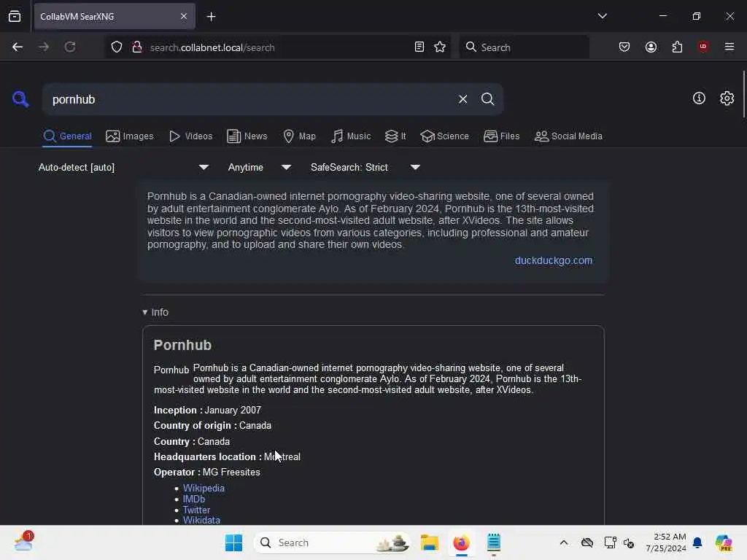Screen dimensions: 747x560
Task: Open the list all tabs chevron
Action: tap(602, 16)
